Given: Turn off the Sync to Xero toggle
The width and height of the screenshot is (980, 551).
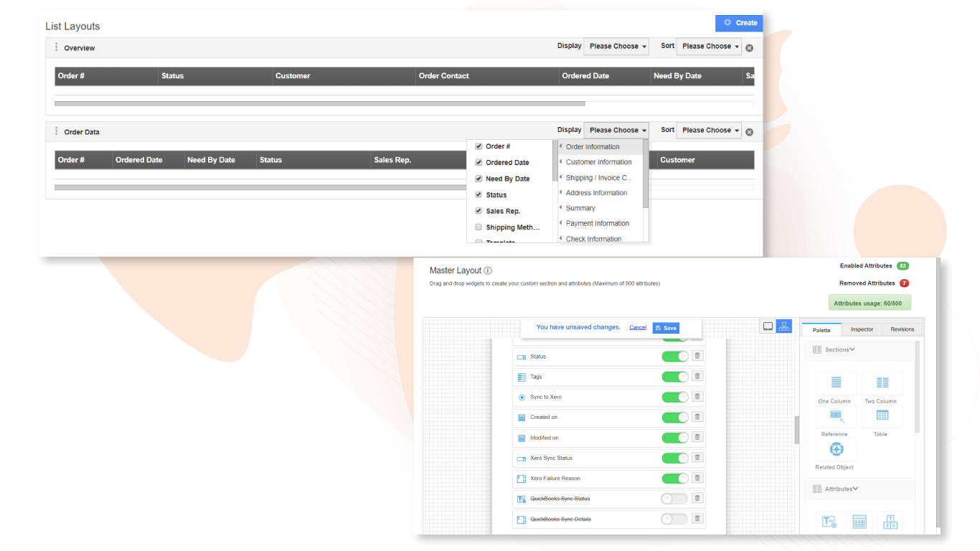Looking at the screenshot, I should click(x=674, y=397).
